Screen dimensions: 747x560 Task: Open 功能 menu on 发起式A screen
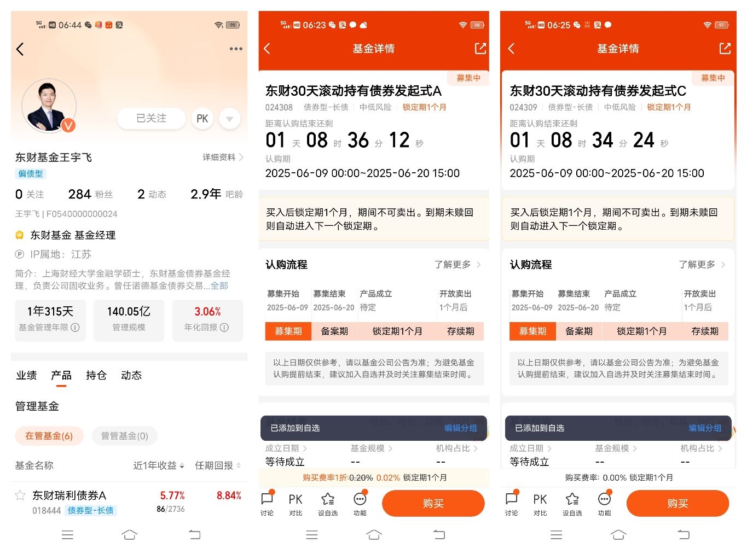click(360, 504)
